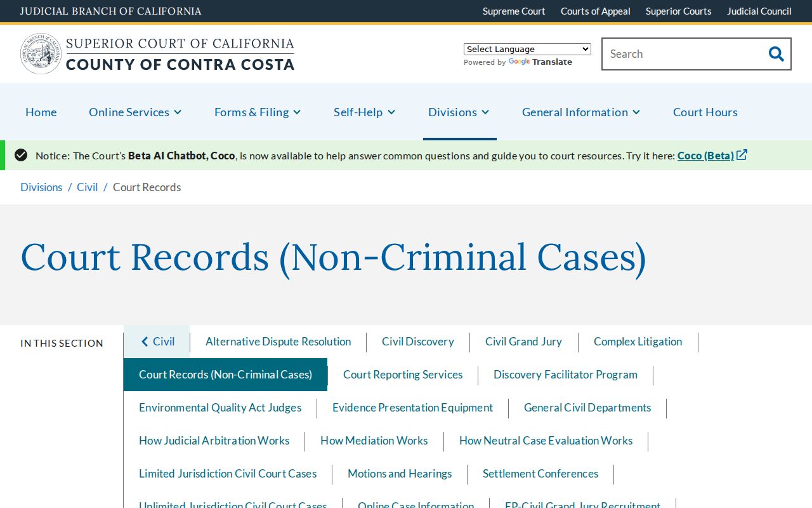This screenshot has height=508, width=812.
Task: Click the search magnifier icon
Action: (776, 54)
